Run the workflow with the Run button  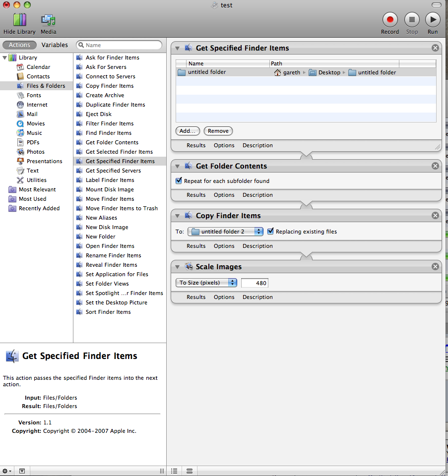coord(433,20)
